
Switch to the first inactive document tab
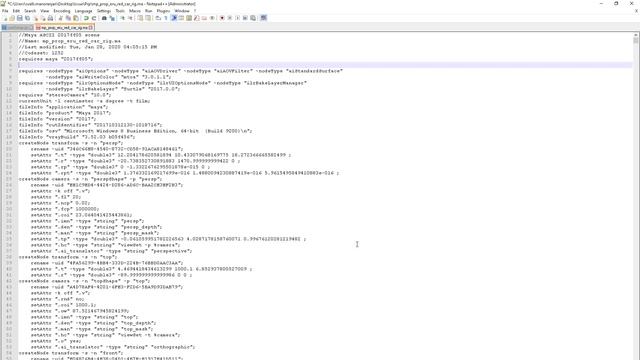[x=17, y=27]
